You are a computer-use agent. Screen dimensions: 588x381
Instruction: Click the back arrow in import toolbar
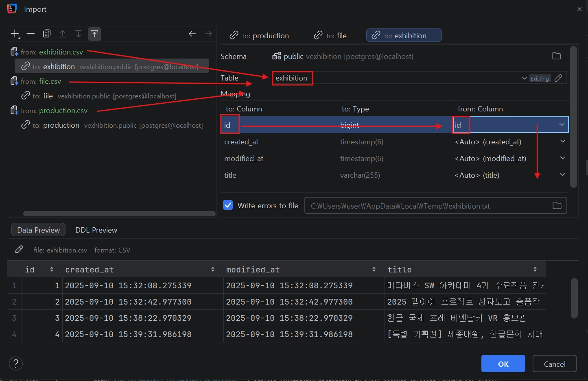pyautogui.click(x=192, y=34)
